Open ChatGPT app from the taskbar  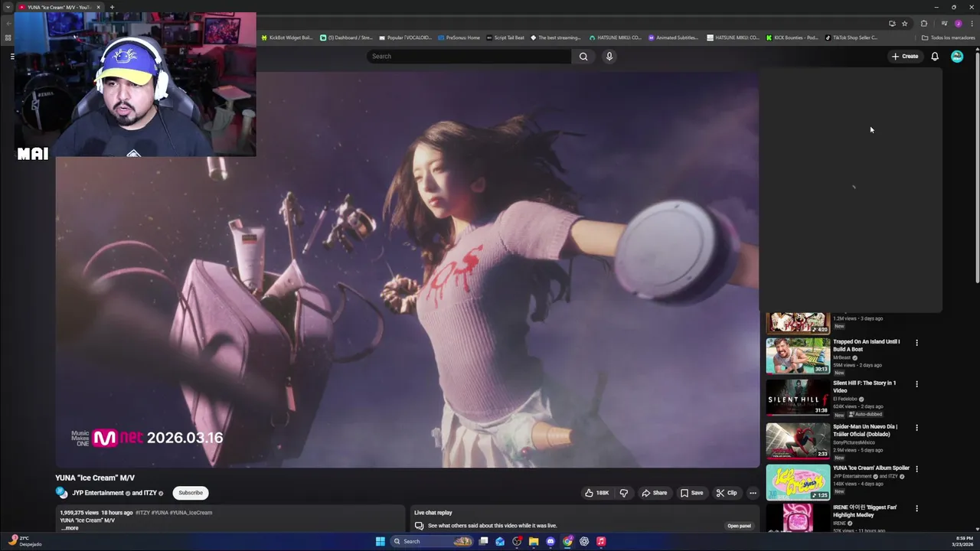(584, 541)
